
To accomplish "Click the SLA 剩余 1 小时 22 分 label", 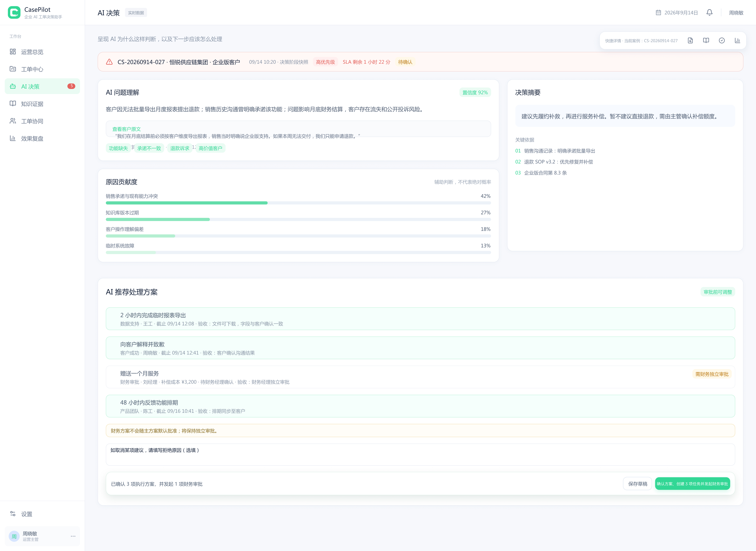I will tap(366, 62).
